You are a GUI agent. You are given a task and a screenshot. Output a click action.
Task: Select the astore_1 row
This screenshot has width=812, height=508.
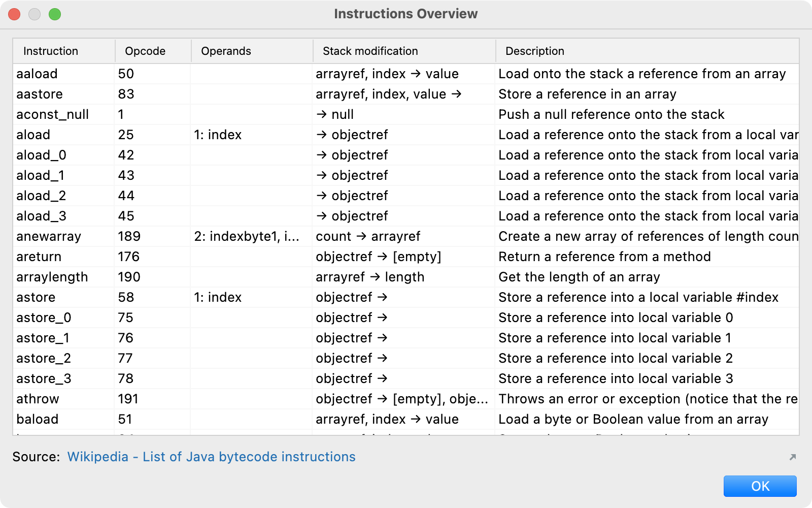(406, 338)
